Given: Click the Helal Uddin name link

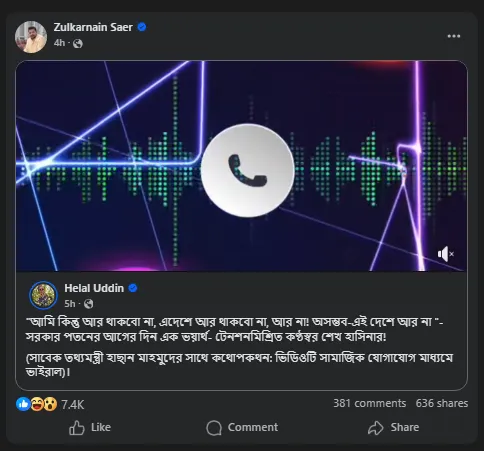Looking at the screenshot, I should click(94, 288).
